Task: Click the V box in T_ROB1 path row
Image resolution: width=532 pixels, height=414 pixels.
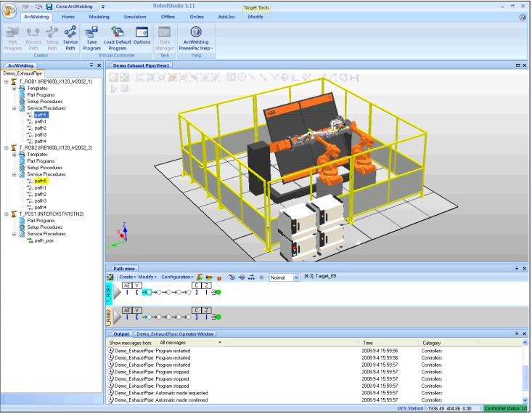Action: (136, 285)
